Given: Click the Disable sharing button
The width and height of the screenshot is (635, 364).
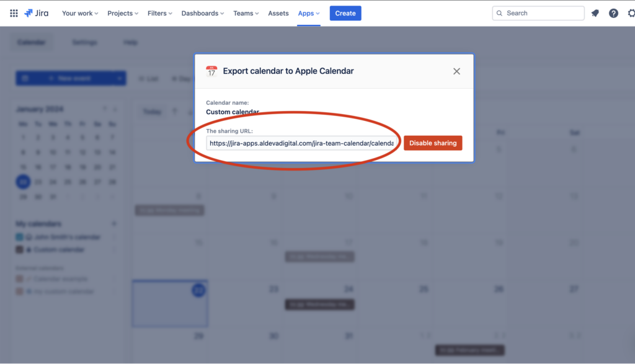Looking at the screenshot, I should (433, 143).
